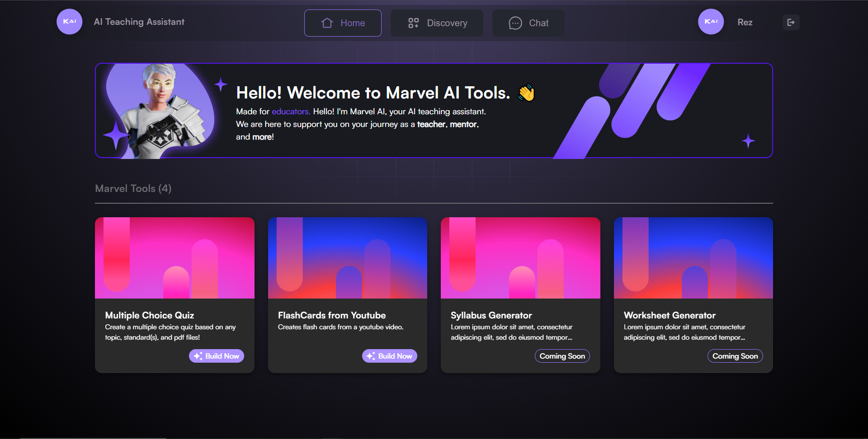Open the Multiple Choice Quiz card image
868x439 pixels.
coord(175,258)
